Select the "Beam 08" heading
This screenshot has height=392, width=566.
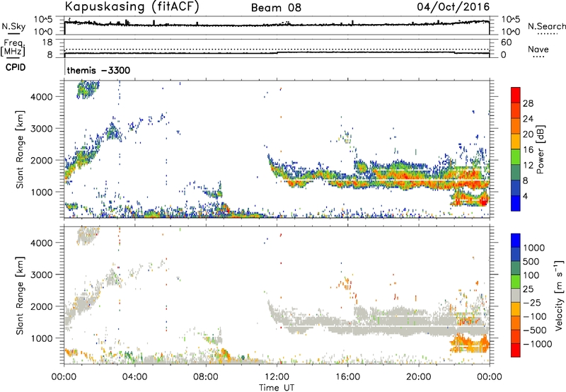[x=276, y=8]
